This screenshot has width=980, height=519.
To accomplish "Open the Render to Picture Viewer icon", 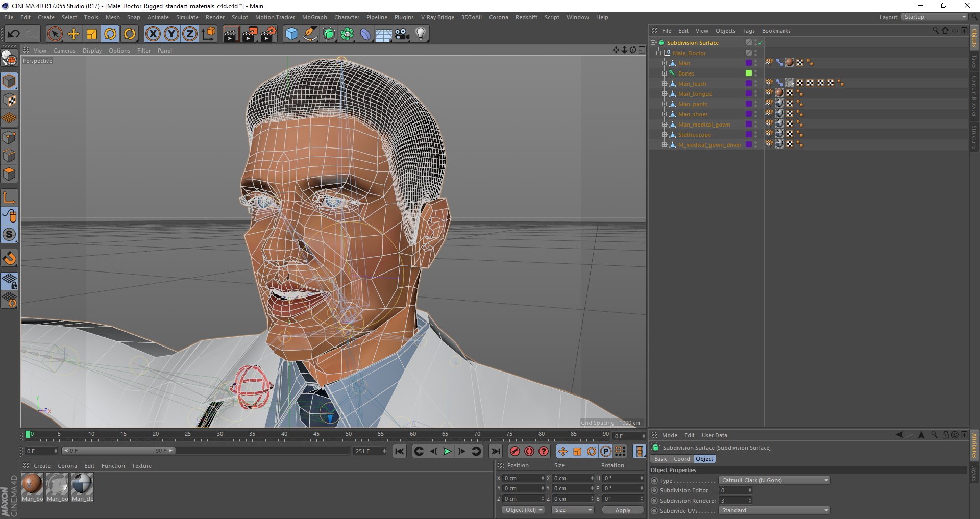I will coord(250,34).
